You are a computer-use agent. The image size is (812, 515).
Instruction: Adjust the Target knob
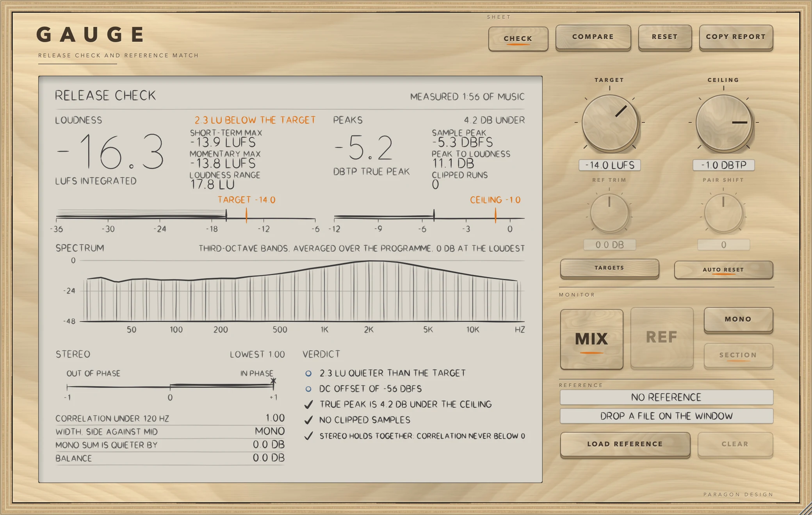point(610,123)
